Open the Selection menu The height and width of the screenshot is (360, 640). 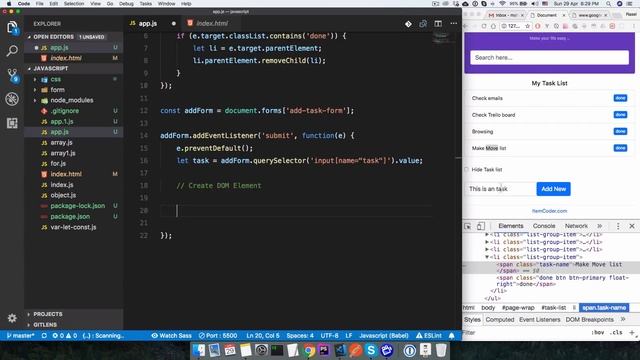[x=74, y=4]
